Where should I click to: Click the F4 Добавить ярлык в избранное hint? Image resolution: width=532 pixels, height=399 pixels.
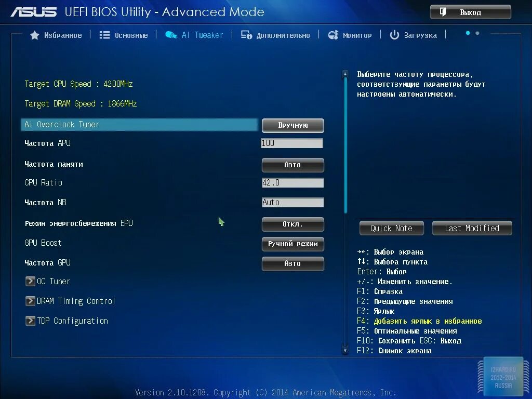419,321
